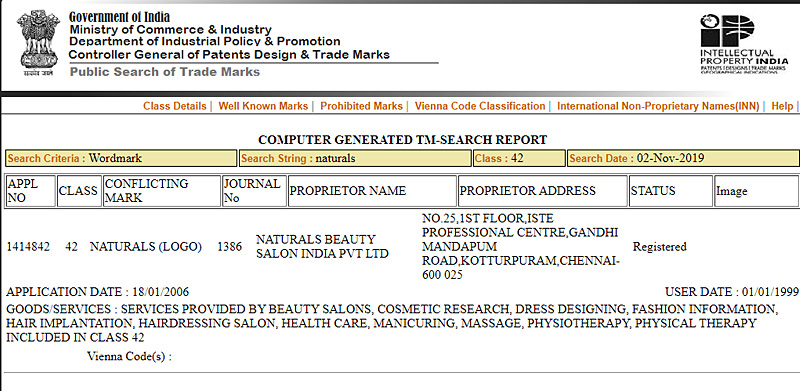Click the GOODS/SERVICES description text
The image size is (800, 391).
(392, 323)
